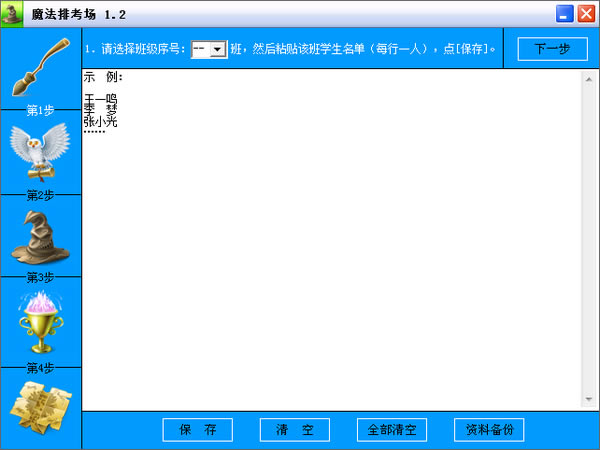Go to next step with 下一步
Image resolution: width=600 pixels, height=450 pixels.
pos(552,49)
